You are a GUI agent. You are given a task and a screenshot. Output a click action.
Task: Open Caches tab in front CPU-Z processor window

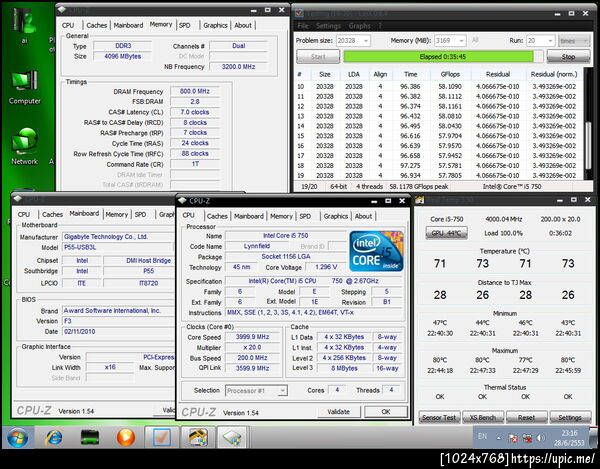click(217, 216)
